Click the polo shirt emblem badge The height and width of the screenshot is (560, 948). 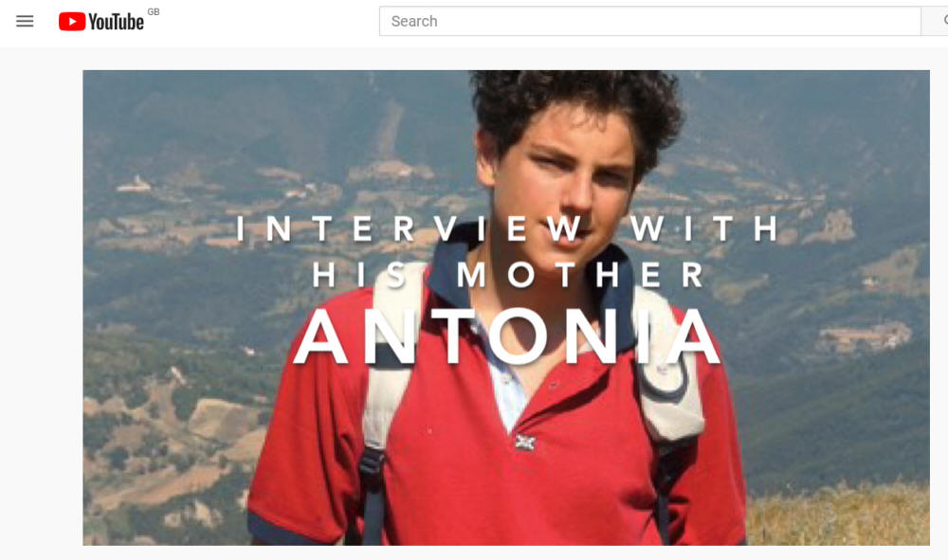click(x=525, y=443)
